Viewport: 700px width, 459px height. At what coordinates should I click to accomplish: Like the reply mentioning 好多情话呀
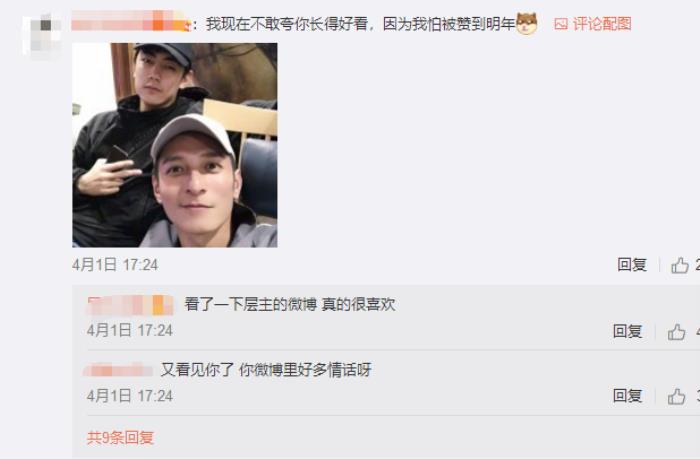676,396
